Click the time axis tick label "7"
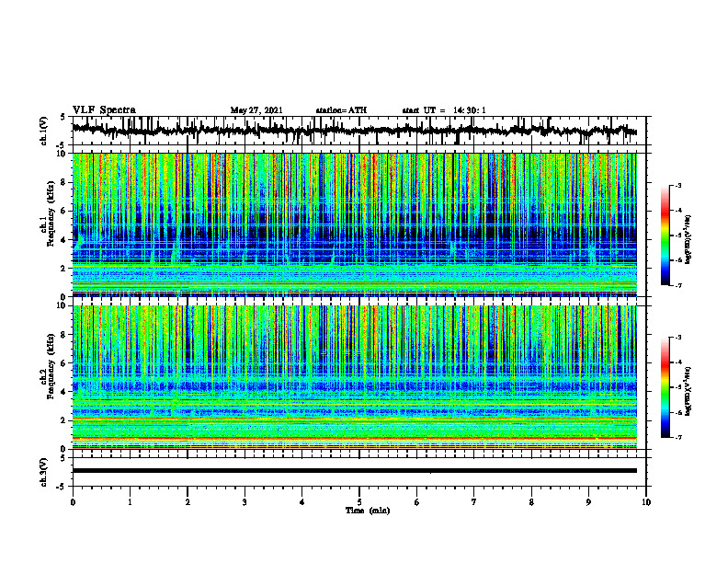This screenshot has width=728, height=563. [474, 502]
